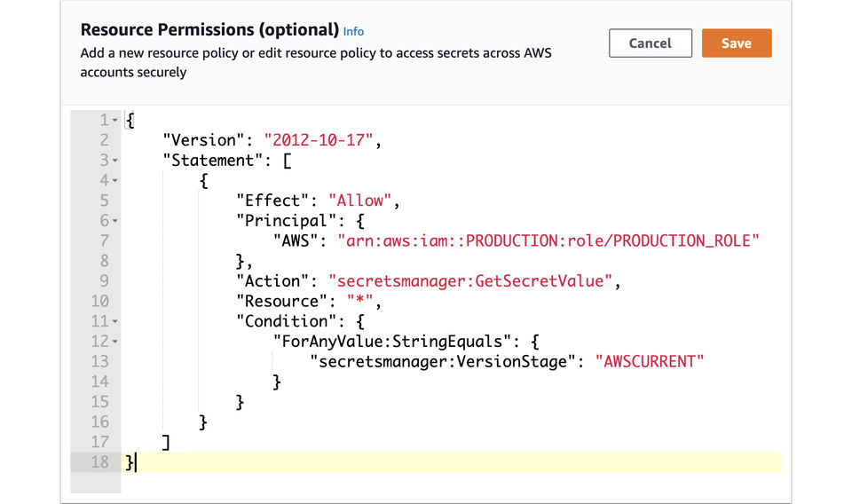Click the Save button

736,43
